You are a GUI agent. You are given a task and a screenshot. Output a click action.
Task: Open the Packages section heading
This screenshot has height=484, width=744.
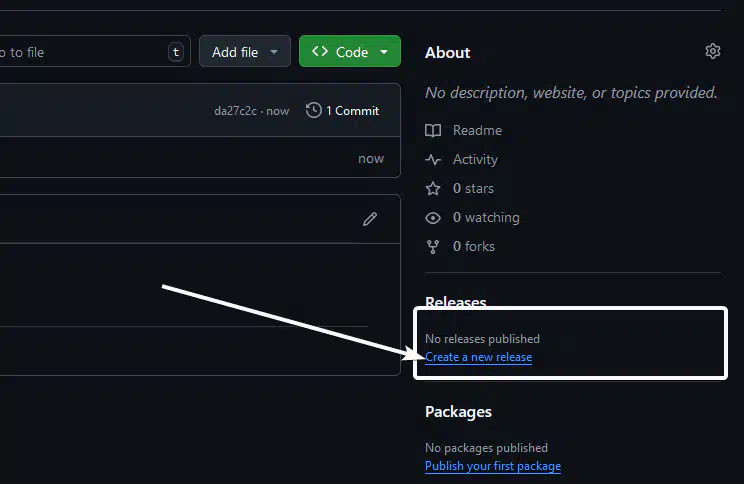458,412
